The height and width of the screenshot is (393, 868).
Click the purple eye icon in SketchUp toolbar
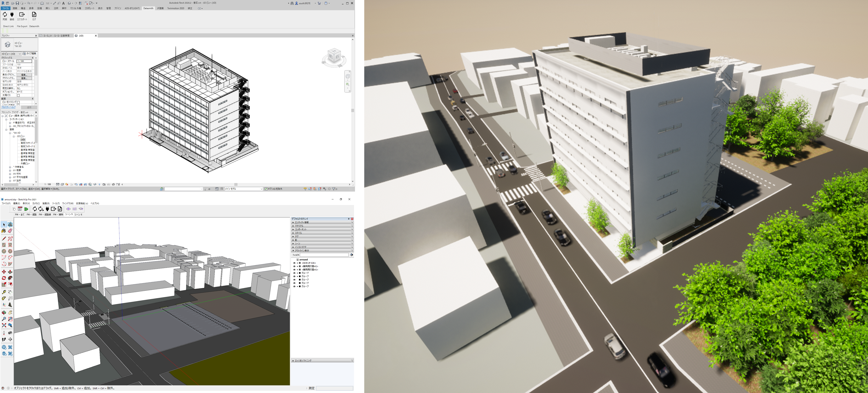click(x=68, y=209)
